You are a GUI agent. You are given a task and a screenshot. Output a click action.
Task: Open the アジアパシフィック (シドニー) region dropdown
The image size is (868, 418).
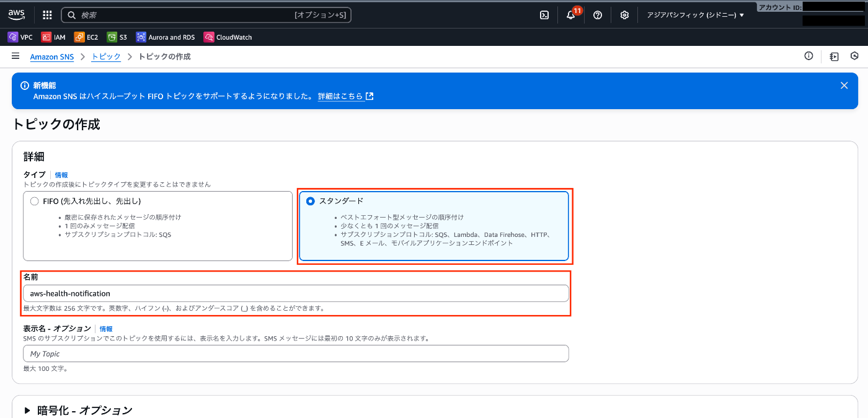point(695,15)
